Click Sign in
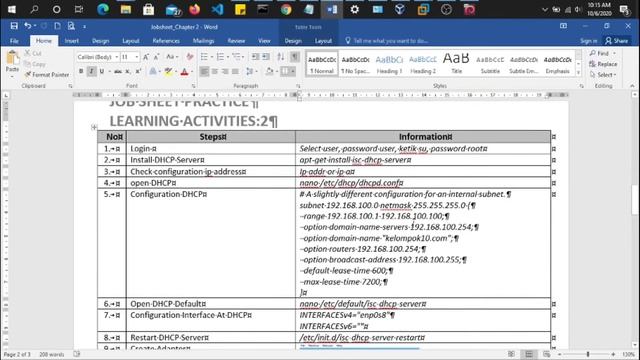The image size is (640, 360). 588,41
